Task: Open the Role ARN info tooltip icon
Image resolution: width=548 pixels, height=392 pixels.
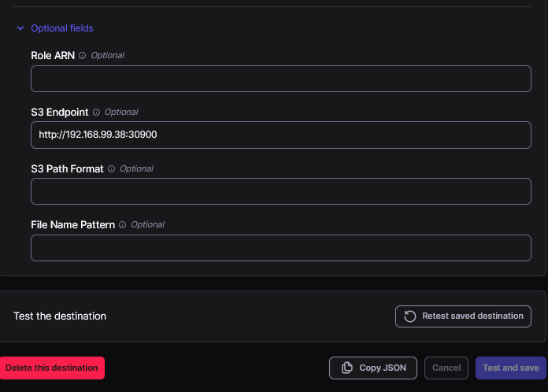Action: click(x=83, y=56)
